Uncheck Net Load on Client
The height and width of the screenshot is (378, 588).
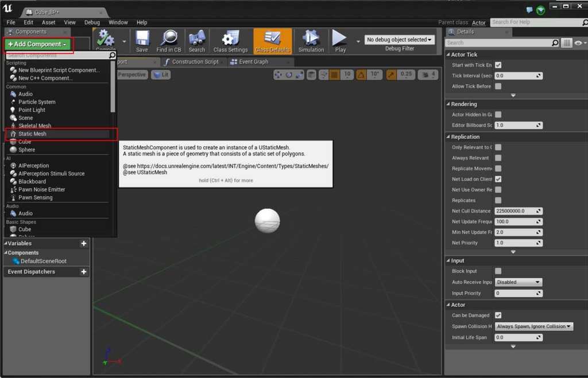coord(498,179)
